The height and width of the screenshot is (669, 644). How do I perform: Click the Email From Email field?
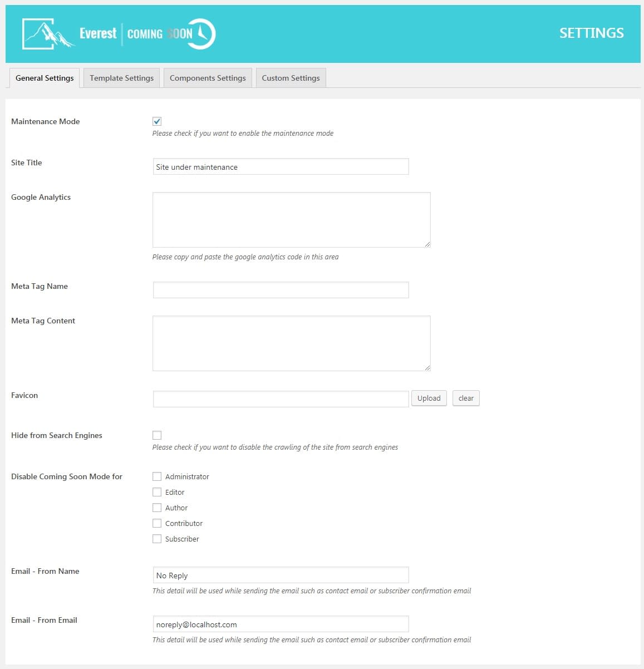[x=281, y=624]
